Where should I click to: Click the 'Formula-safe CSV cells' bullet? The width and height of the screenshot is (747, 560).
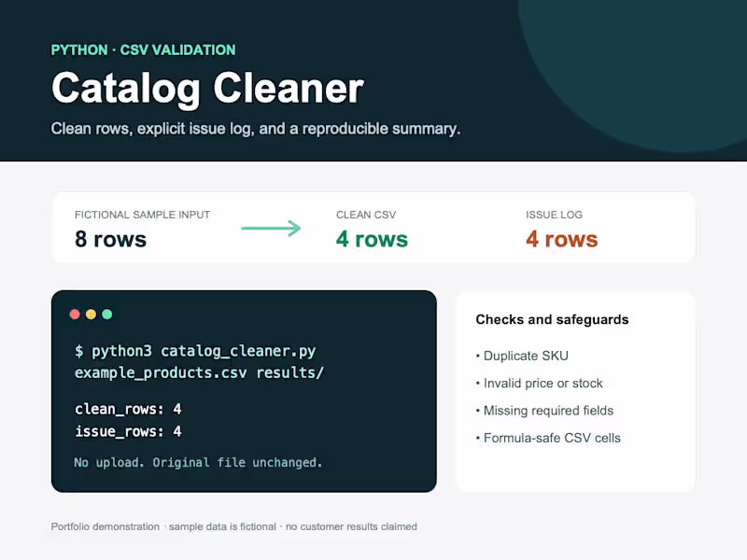(548, 438)
